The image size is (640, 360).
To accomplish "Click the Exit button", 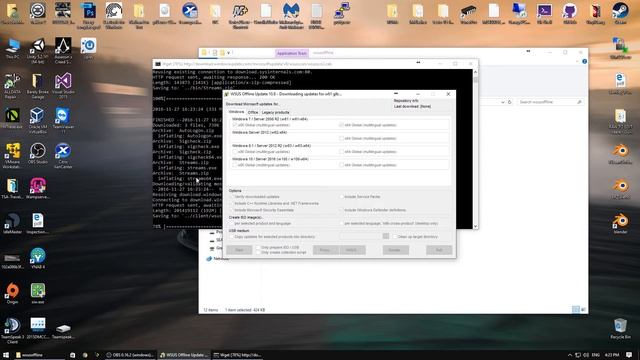I will click(x=439, y=250).
